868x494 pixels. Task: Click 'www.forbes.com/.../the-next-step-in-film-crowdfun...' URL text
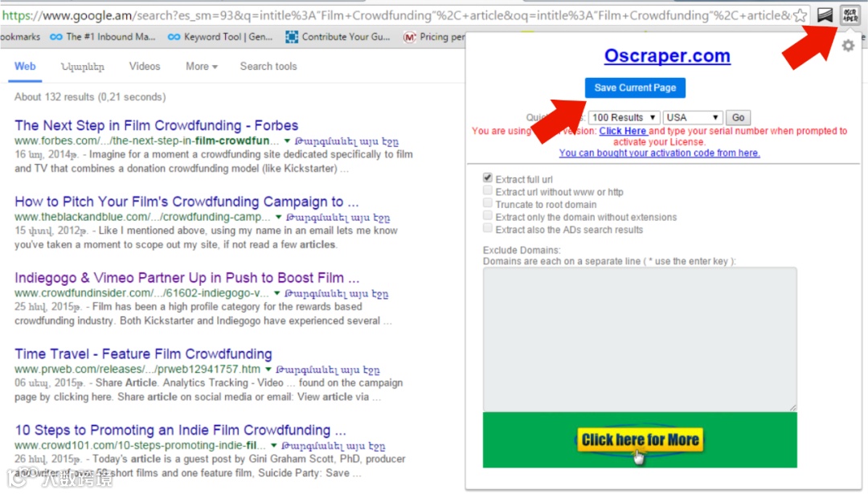[147, 141]
